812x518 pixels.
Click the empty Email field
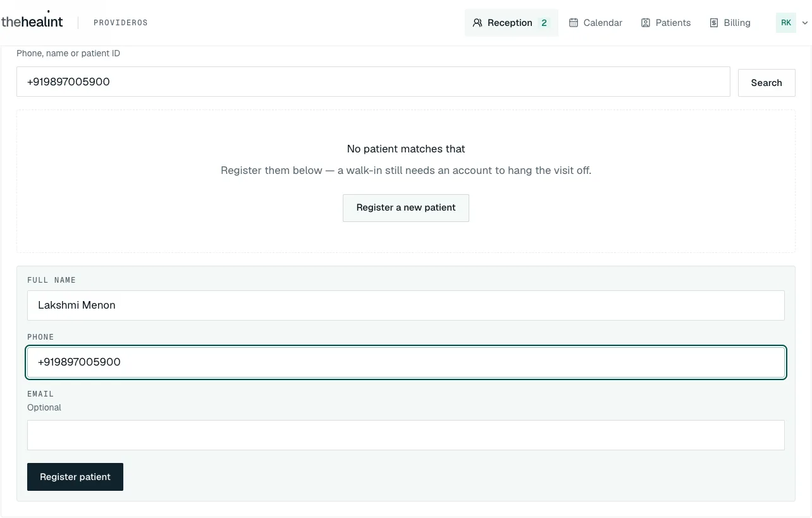(x=406, y=435)
